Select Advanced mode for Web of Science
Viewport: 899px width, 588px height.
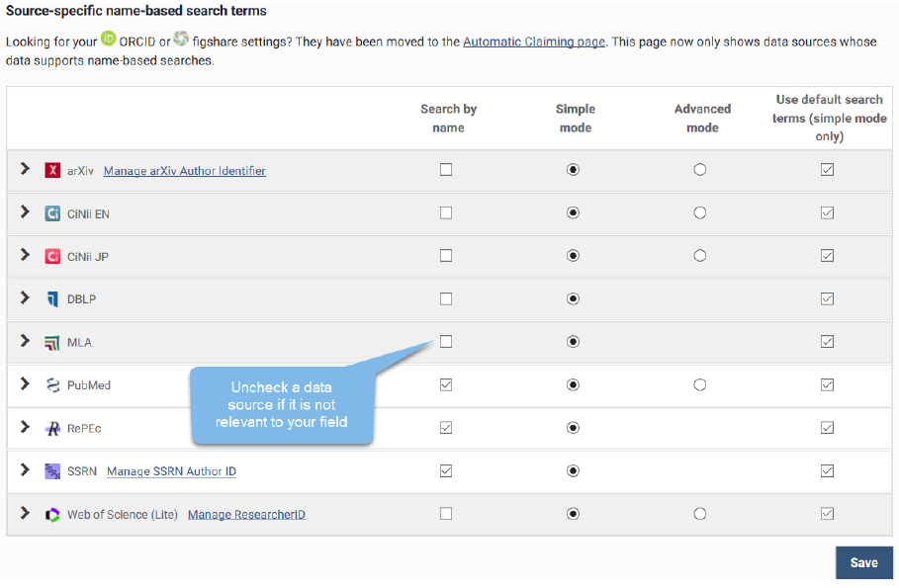pyautogui.click(x=700, y=514)
